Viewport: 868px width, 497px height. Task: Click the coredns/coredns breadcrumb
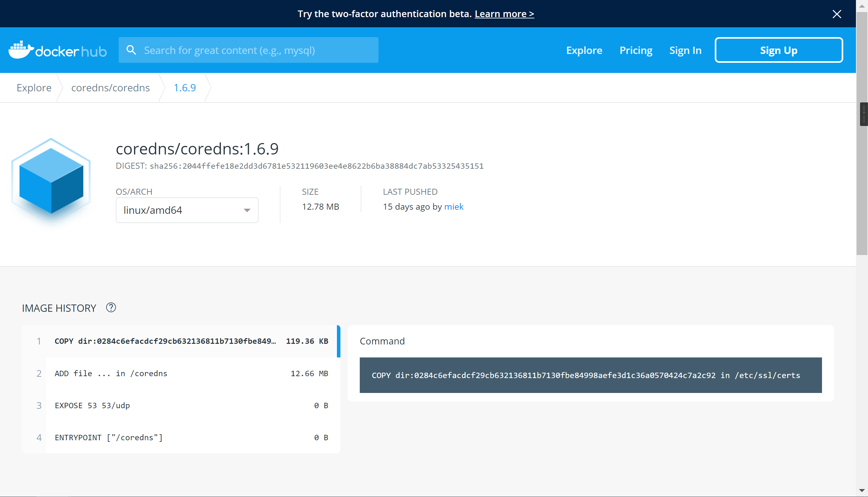click(x=110, y=88)
